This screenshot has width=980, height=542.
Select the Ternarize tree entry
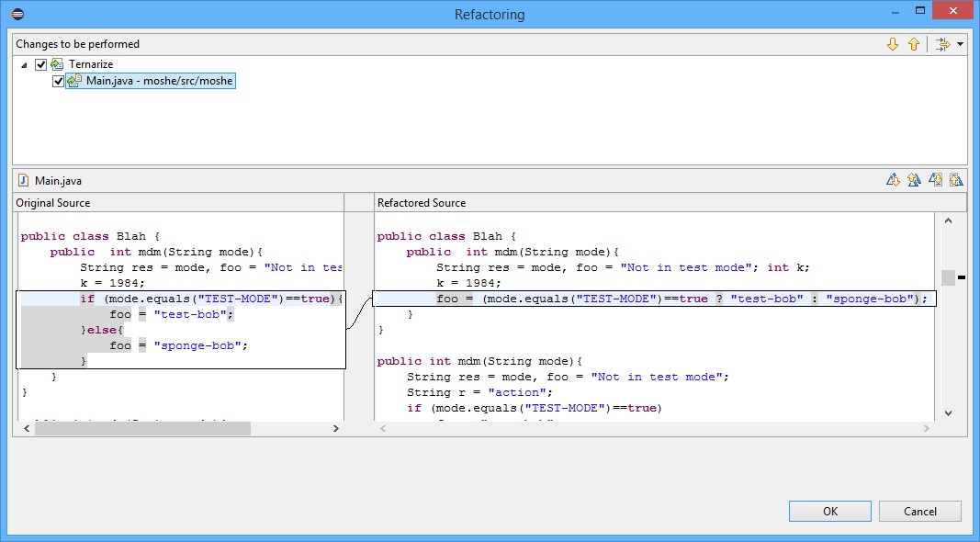pos(90,64)
